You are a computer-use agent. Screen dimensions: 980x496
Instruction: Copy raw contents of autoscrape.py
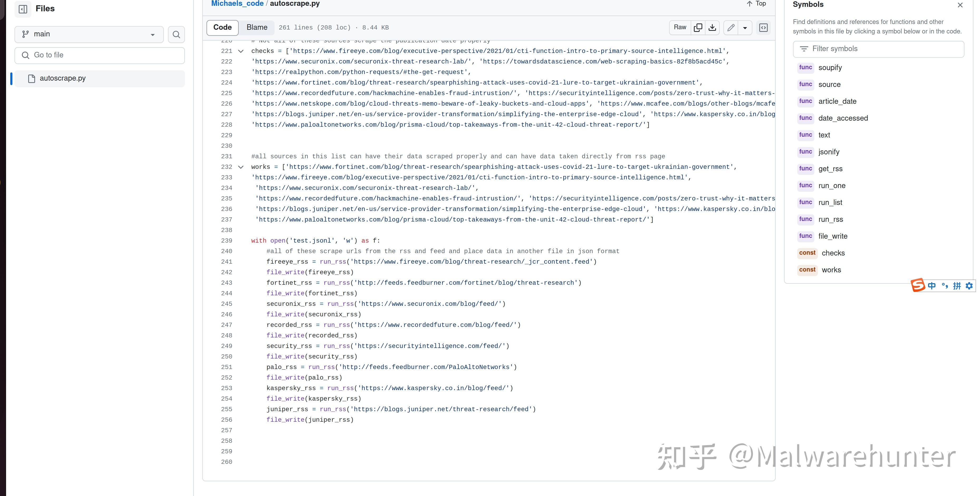pos(698,27)
